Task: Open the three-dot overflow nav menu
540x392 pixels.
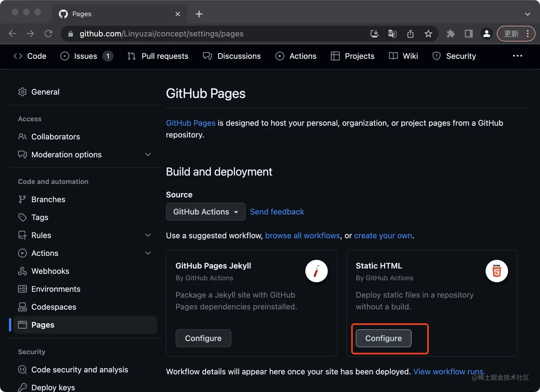Action: pos(517,56)
